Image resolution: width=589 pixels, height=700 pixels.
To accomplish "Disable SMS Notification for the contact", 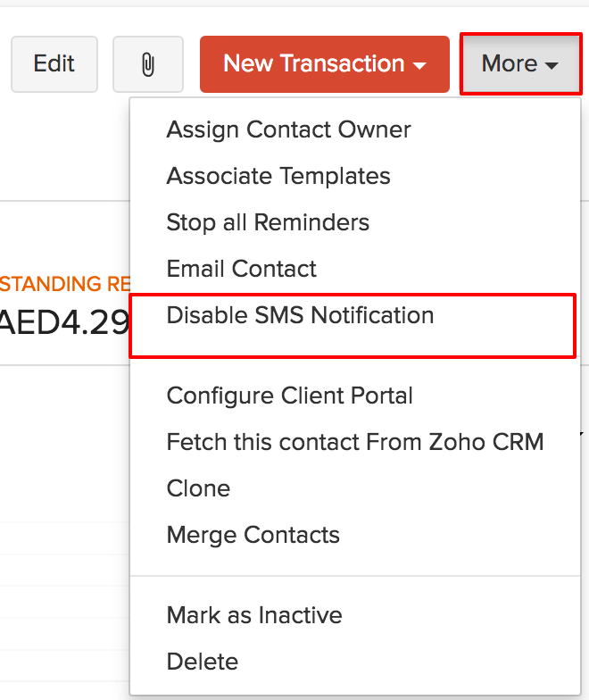I will pyautogui.click(x=300, y=315).
